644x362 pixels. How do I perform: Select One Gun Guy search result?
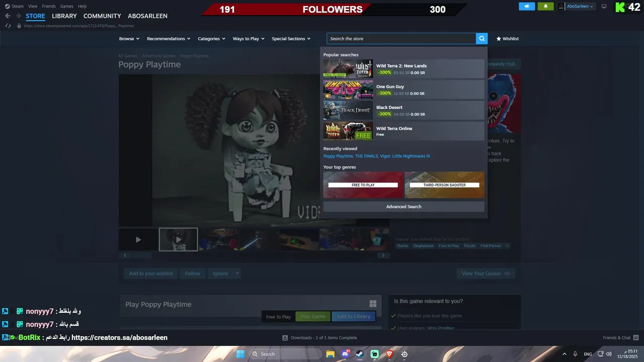pos(404,89)
